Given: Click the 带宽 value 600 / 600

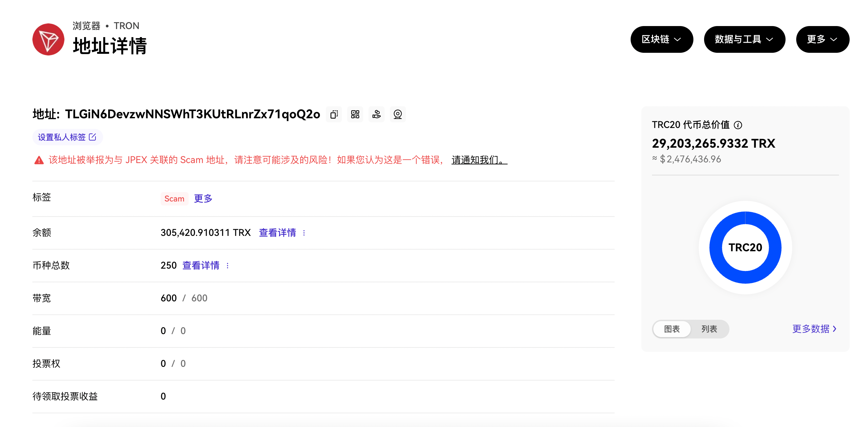Looking at the screenshot, I should 184,298.
